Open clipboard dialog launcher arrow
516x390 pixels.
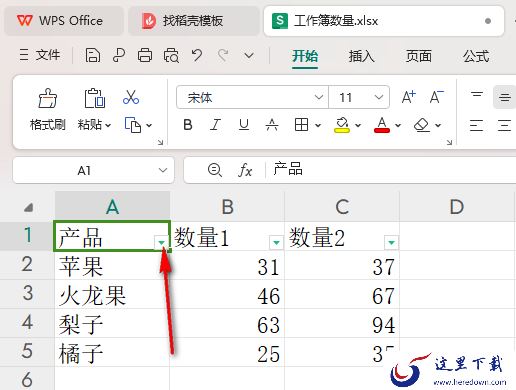(x=160, y=143)
